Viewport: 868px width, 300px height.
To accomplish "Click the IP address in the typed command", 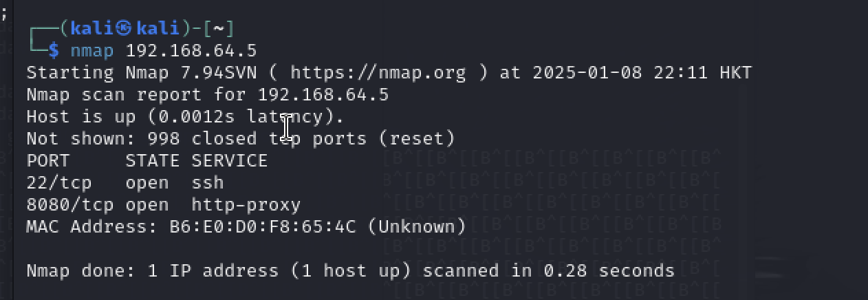I will tap(191, 50).
